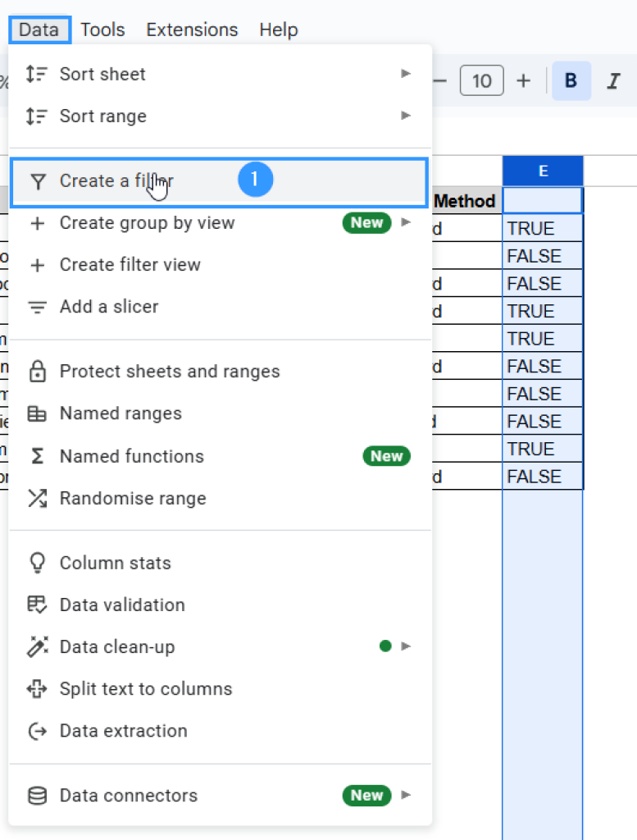
Task: Toggle bold formatting in the toolbar
Action: pos(571,80)
